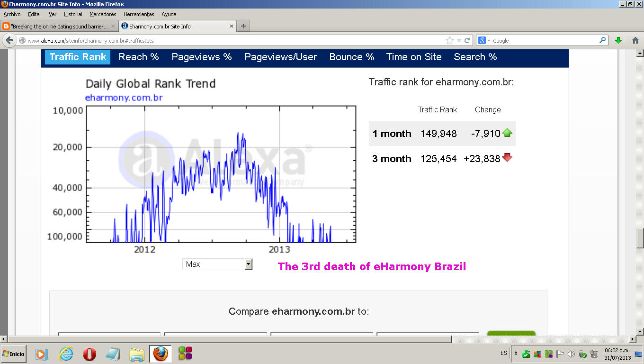Show hidden system tray icons
This screenshot has height=364, width=644.
[516, 354]
